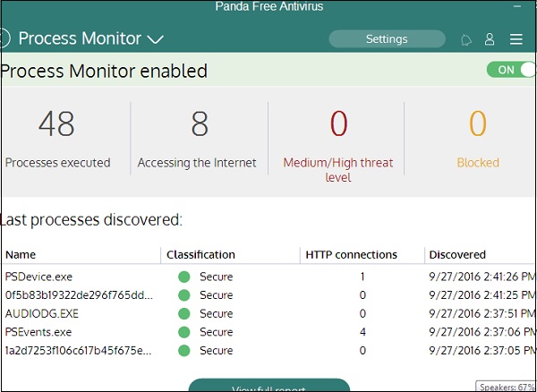
Task: Sort by the Name column header
Action: click(x=21, y=255)
